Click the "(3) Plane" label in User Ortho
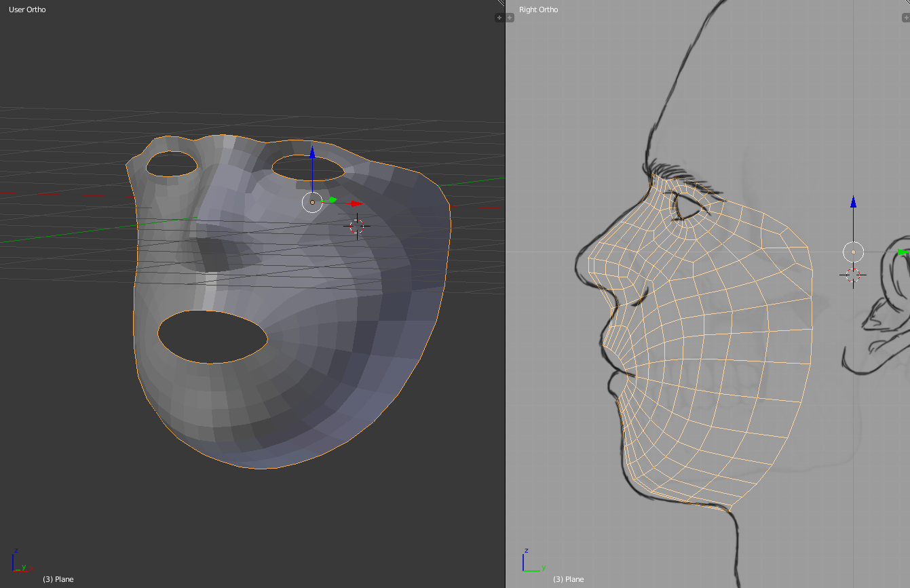Screen dimensions: 910x588 click(x=58, y=579)
